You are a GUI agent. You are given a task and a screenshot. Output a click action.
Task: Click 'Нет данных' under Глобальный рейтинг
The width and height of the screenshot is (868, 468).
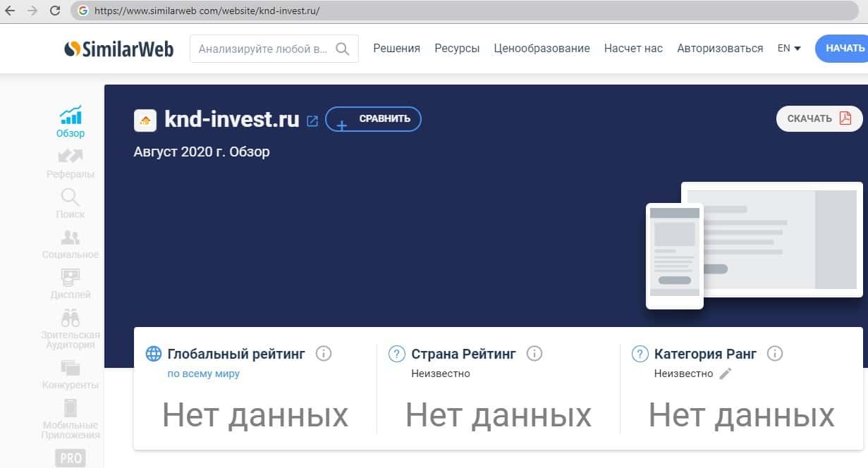tap(255, 416)
